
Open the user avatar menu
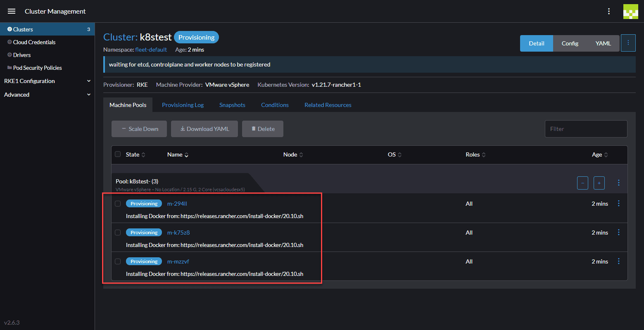coord(630,12)
